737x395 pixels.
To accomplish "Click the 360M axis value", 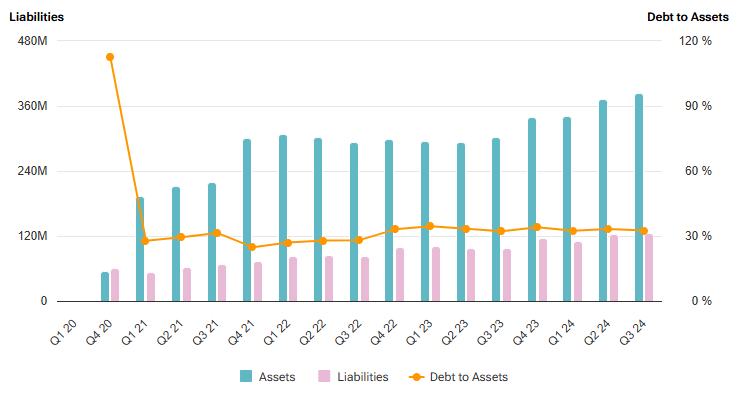I will [x=32, y=106].
